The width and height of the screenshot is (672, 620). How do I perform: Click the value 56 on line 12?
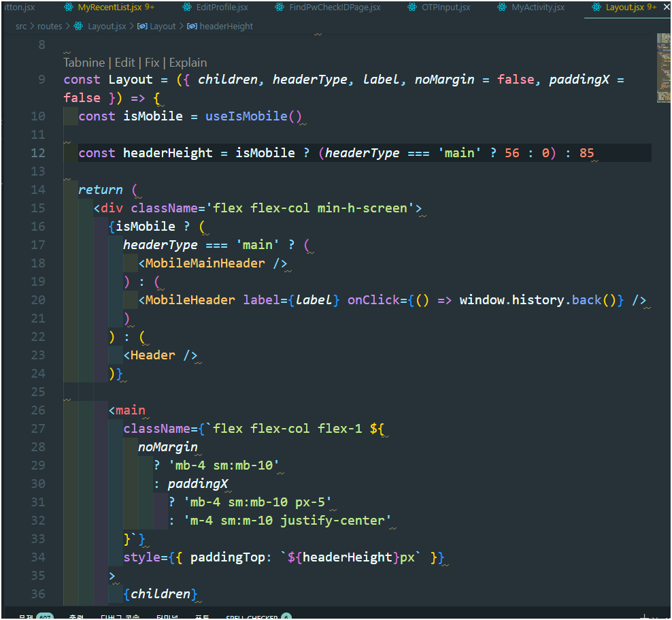(512, 153)
